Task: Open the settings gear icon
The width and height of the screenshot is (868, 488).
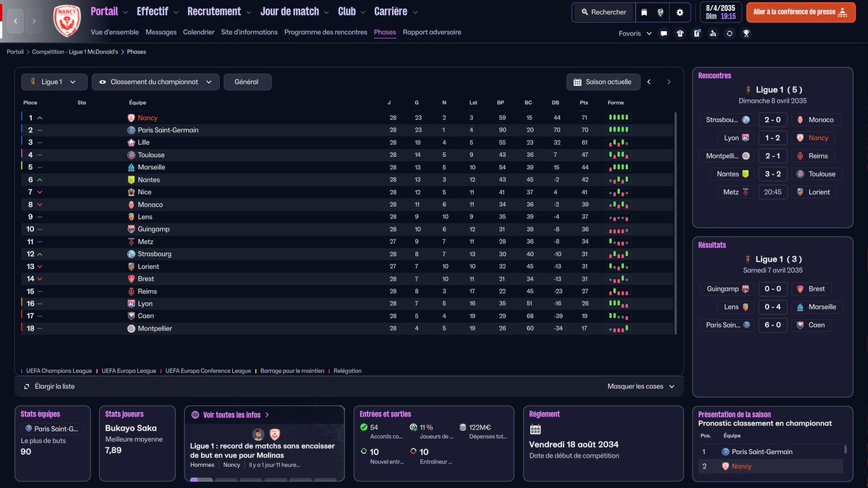Action: click(679, 12)
